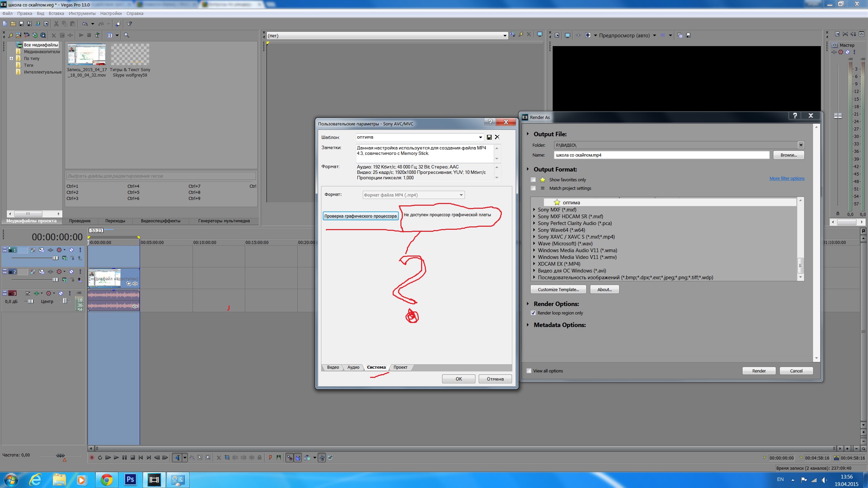Solo audio track 3 exclamation icon

[x=70, y=293]
